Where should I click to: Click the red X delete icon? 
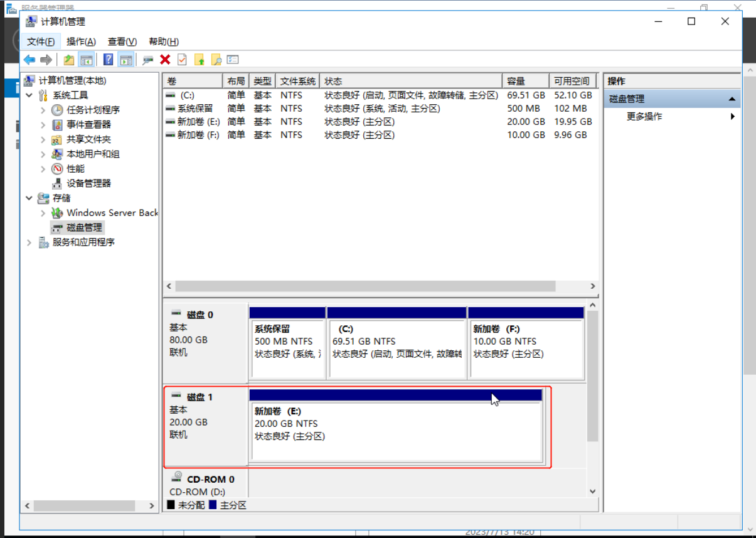(165, 60)
